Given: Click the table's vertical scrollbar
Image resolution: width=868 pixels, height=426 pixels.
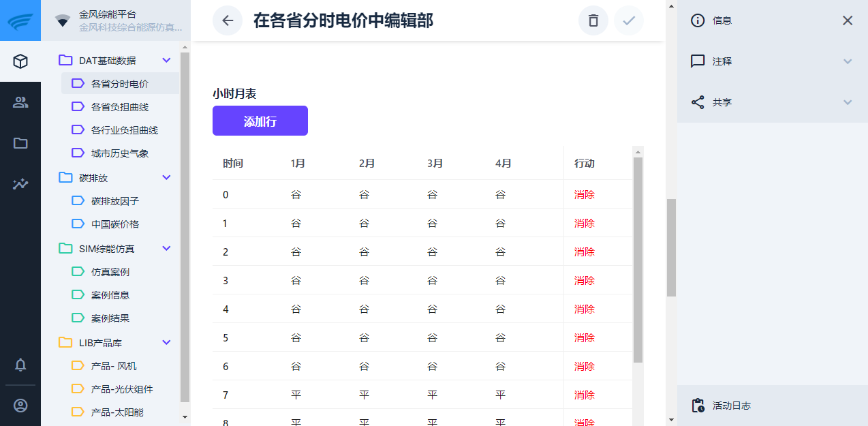Looking at the screenshot, I should pos(638,259).
